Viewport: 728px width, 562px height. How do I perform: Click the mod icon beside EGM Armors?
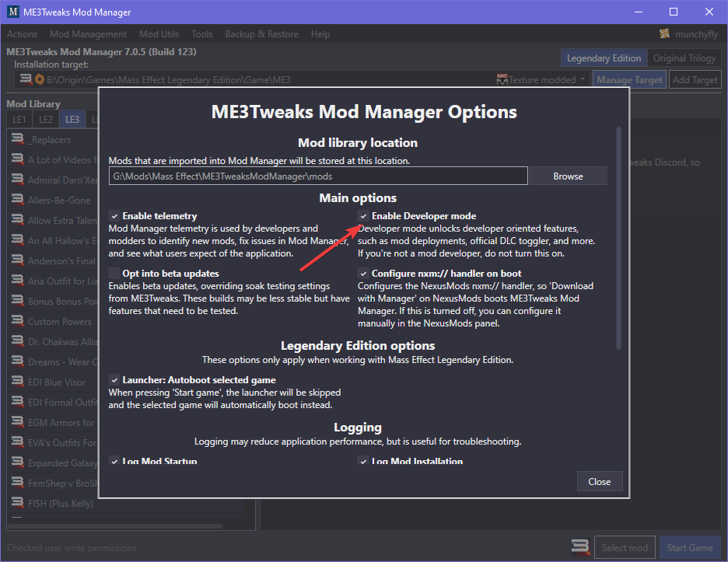pos(18,422)
